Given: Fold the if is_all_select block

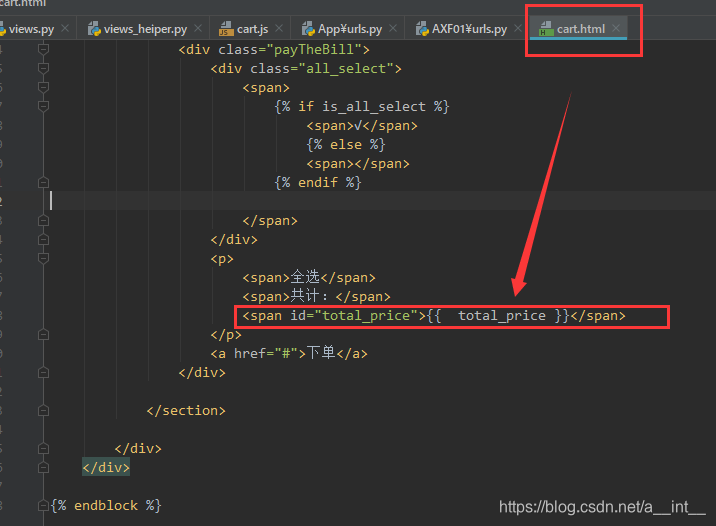Looking at the screenshot, I should [x=43, y=106].
